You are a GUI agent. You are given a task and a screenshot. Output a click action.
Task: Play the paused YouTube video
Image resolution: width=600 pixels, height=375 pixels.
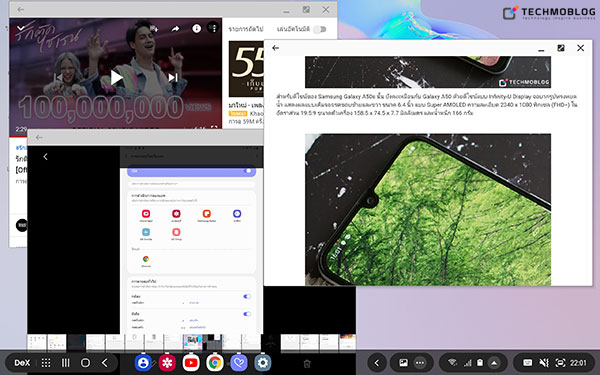tap(116, 77)
